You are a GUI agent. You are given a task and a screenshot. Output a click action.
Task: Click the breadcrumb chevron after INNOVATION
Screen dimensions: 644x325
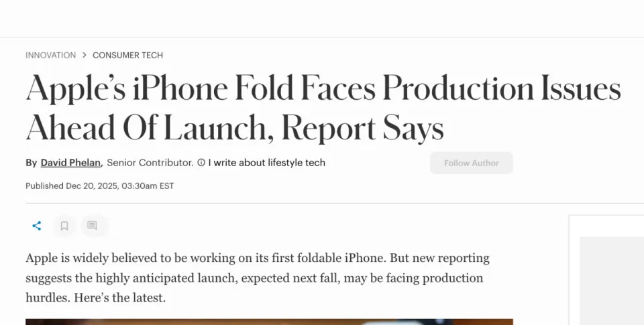click(85, 55)
